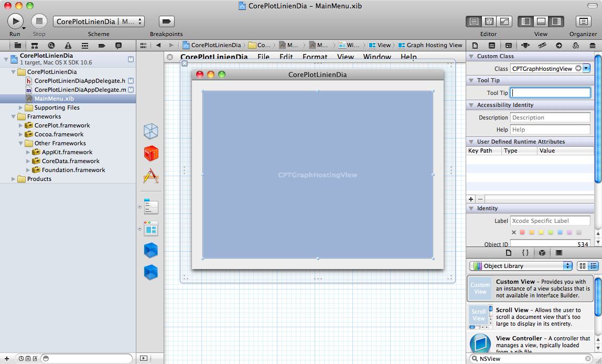Hide the Navigator pane
The width and height of the screenshot is (602, 364).
(526, 22)
